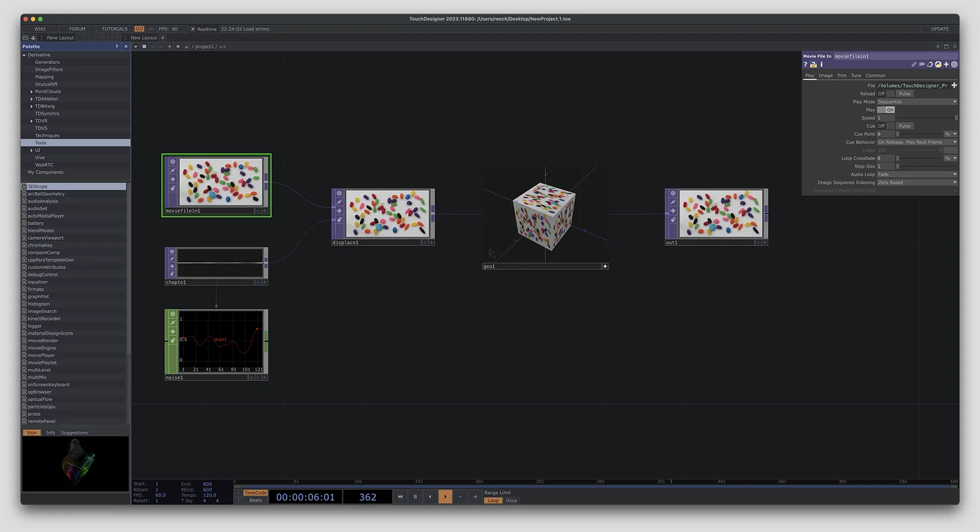Click the viewer active icon on geo1 node

click(x=605, y=266)
